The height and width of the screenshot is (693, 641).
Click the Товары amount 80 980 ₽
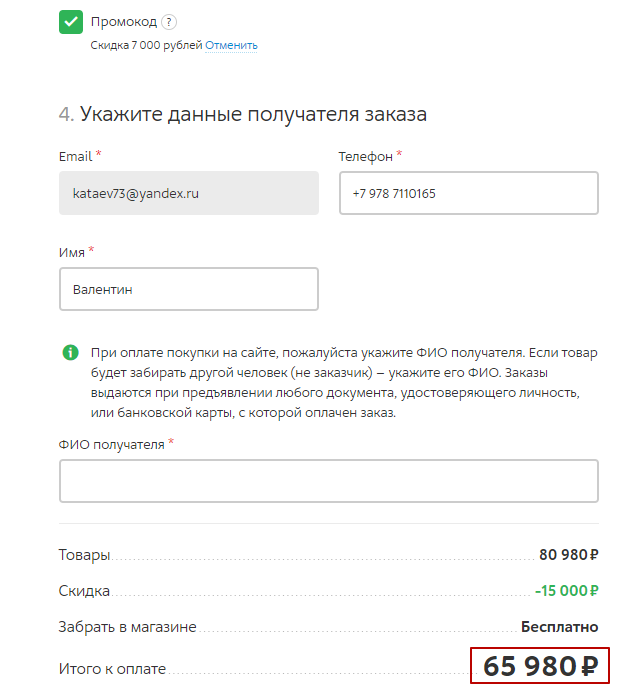569,554
